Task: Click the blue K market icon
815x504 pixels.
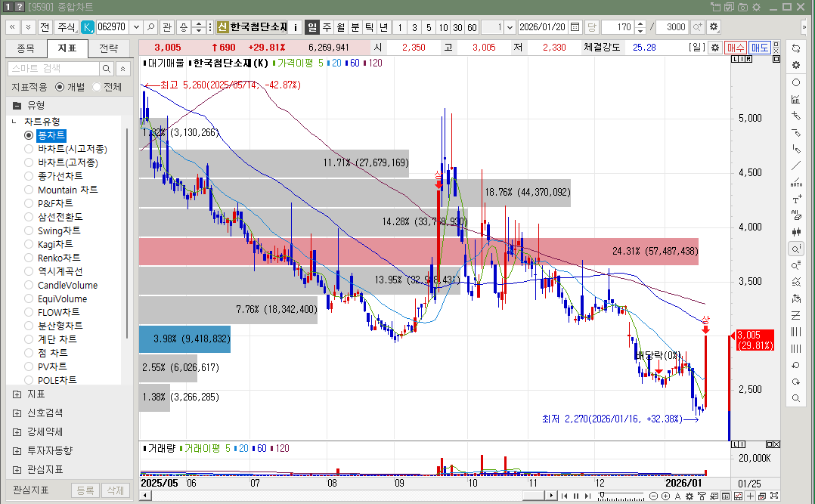Action: pyautogui.click(x=88, y=27)
